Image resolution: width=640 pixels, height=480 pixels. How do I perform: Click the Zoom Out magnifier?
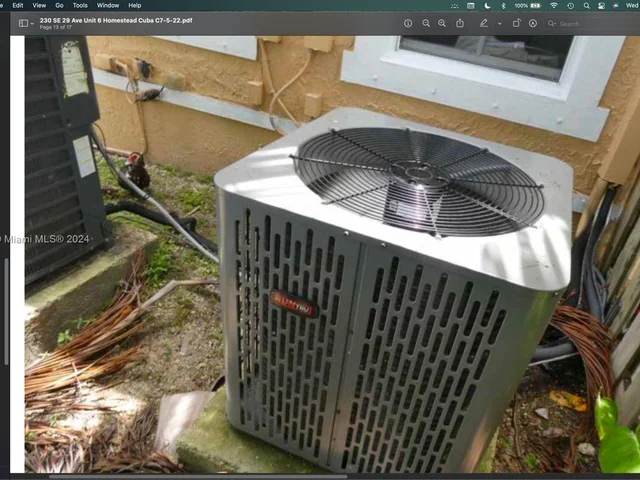[x=426, y=23]
